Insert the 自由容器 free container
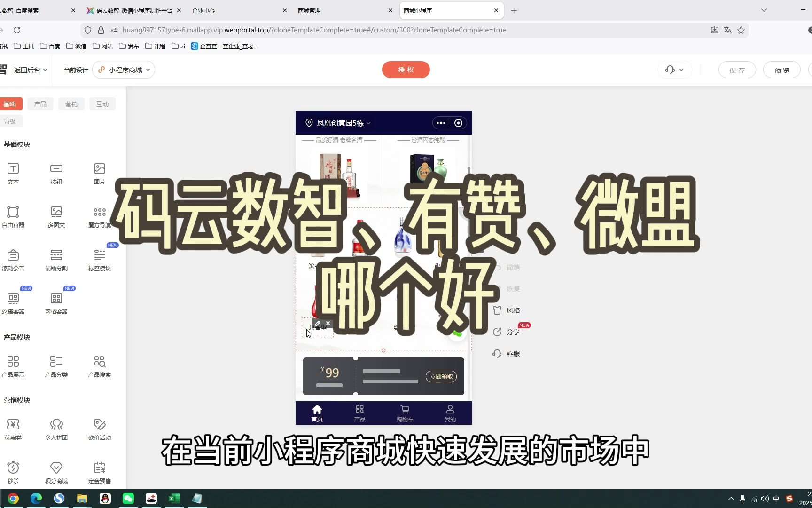This screenshot has width=812, height=508. click(13, 217)
